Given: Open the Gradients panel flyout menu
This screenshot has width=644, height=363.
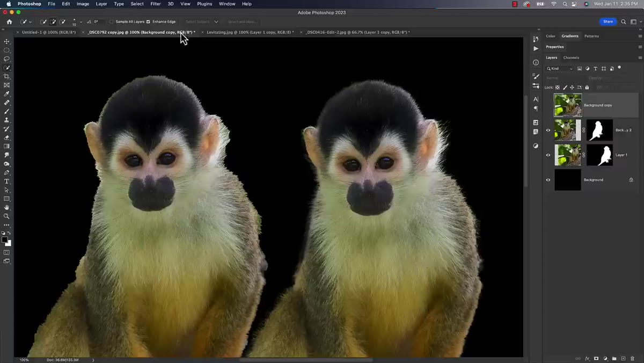Looking at the screenshot, I should (x=640, y=36).
